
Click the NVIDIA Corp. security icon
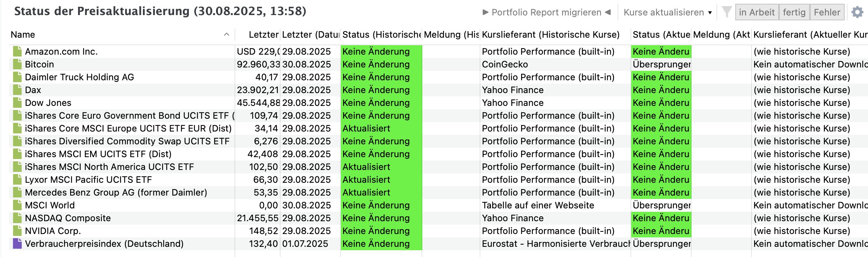click(x=17, y=231)
